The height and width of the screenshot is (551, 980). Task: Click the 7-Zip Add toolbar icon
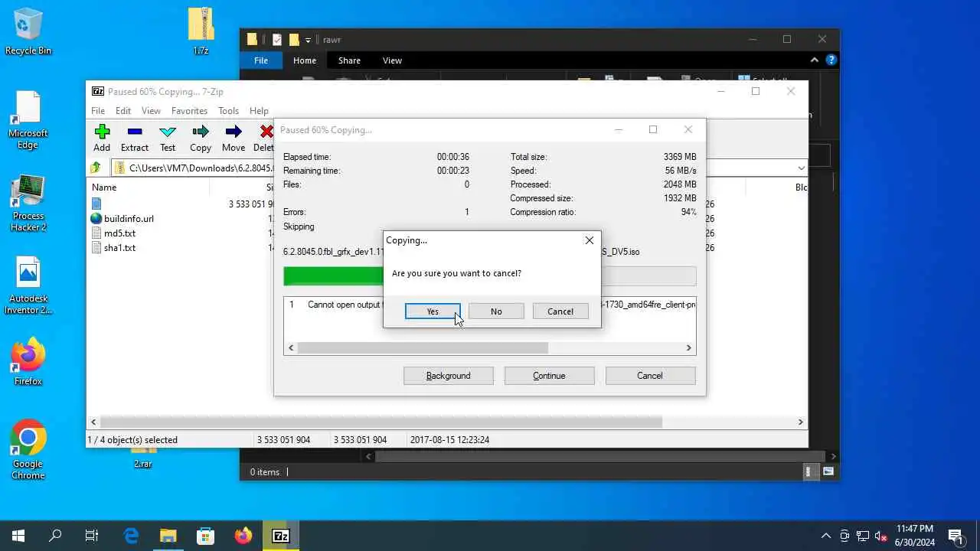pos(102,139)
